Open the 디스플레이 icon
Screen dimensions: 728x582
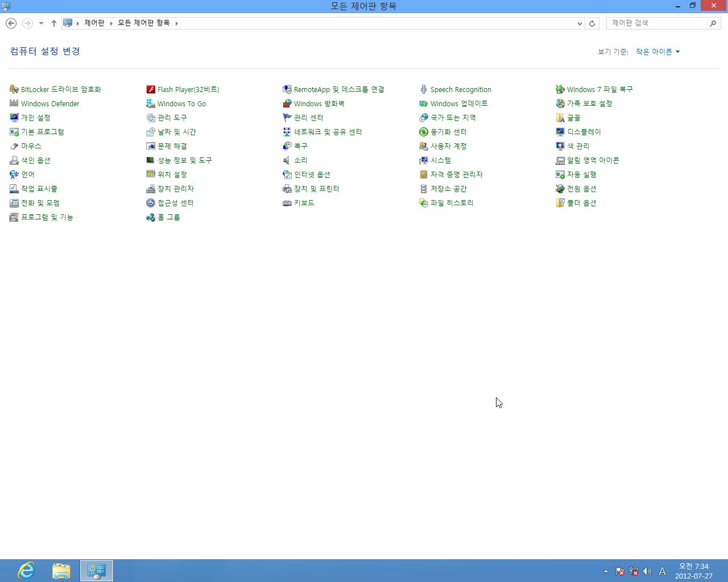[x=560, y=132]
